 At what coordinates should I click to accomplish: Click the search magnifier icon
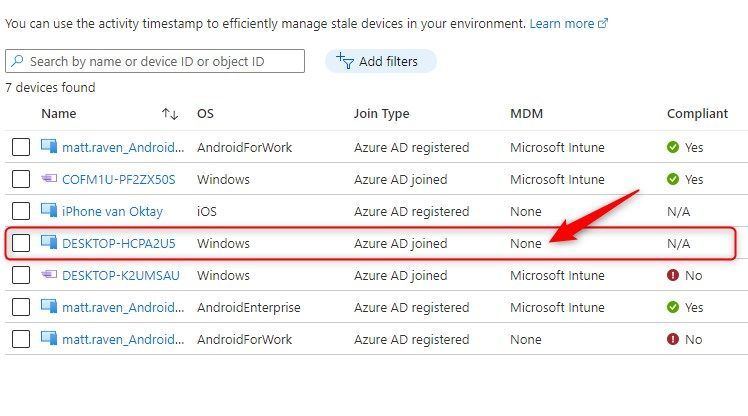[x=17, y=62]
